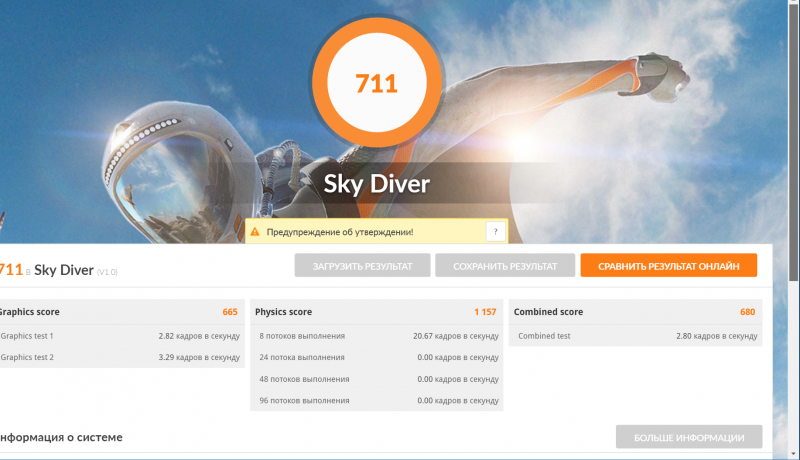
Task: Click the '3.29 кадров в секунду' value
Action: pos(199,357)
